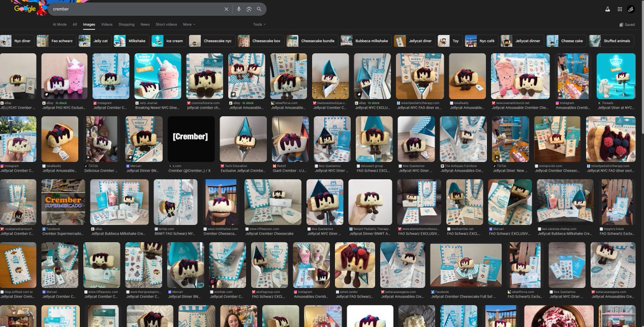Open the Saved bookmark link
Screen dimensions: 644x327
pyautogui.click(x=627, y=25)
